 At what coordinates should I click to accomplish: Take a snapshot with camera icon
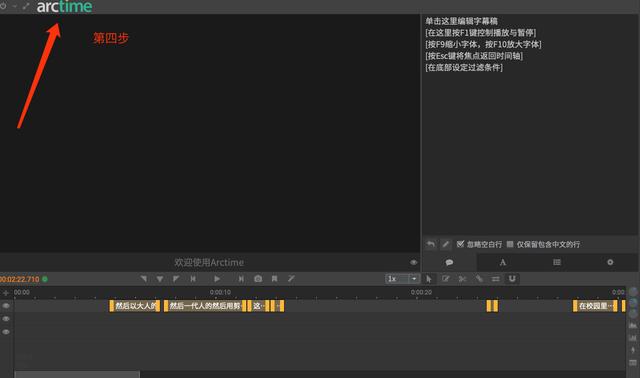(x=258, y=279)
